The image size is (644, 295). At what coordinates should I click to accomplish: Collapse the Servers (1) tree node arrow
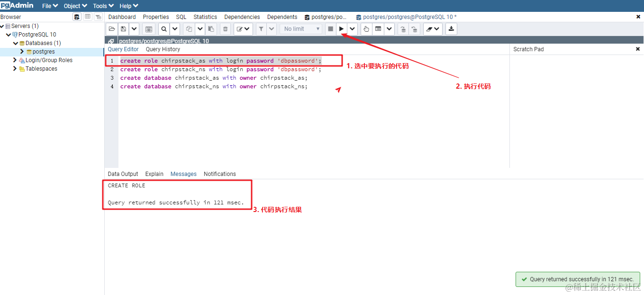(2, 26)
